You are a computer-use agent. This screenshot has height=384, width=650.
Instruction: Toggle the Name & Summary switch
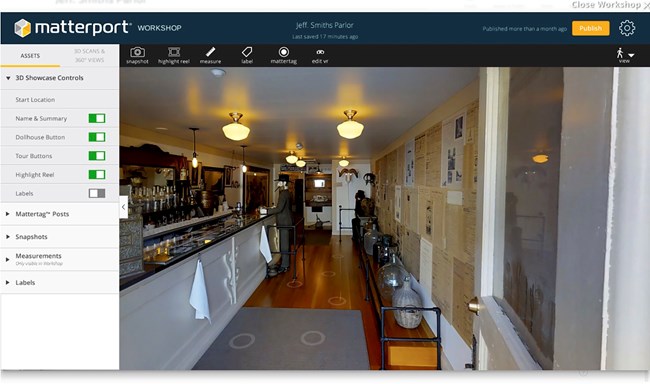click(x=97, y=118)
